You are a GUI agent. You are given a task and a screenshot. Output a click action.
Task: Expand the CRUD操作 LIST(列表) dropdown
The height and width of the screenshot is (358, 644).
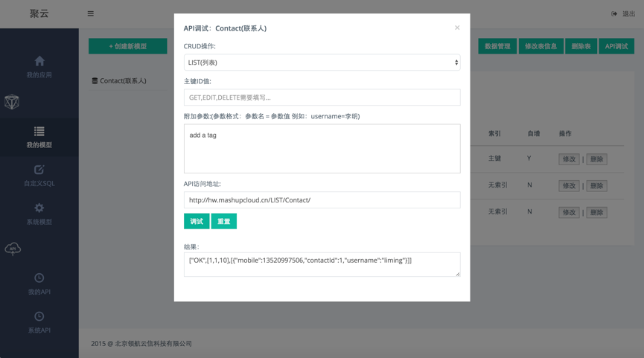(322, 63)
